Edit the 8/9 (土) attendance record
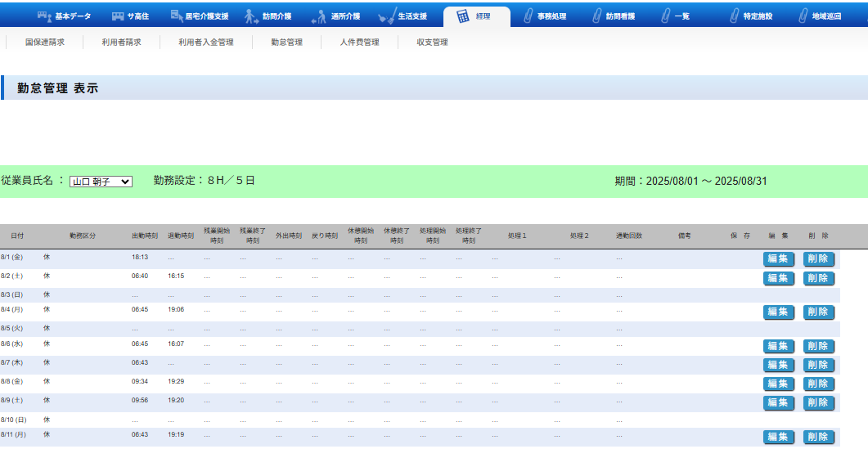 pyautogui.click(x=779, y=403)
